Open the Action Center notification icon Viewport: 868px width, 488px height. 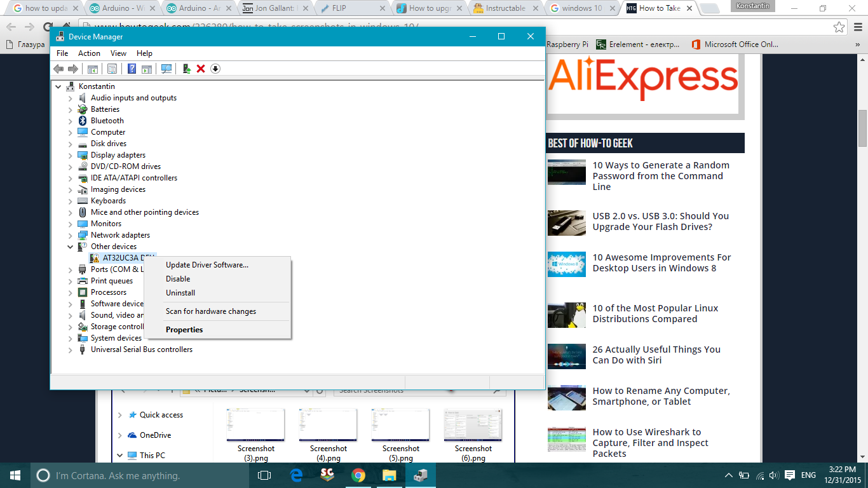coord(789,475)
